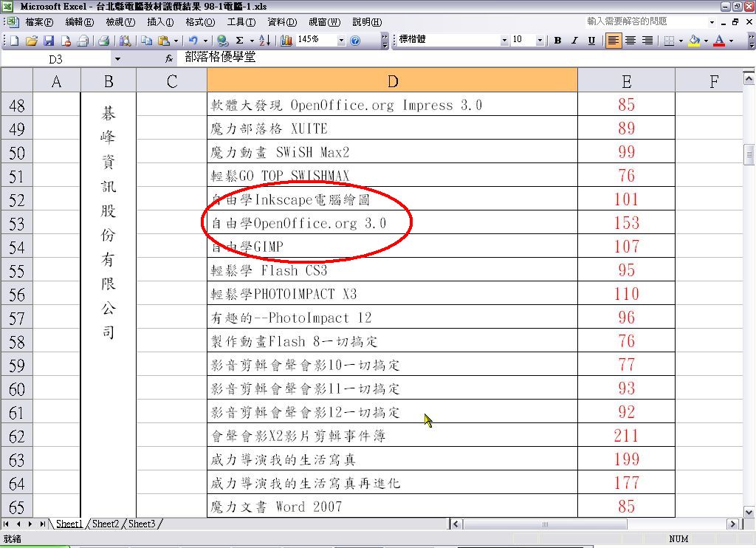The height and width of the screenshot is (548, 756).
Task: Insert a hyperlink
Action: pos(222,41)
